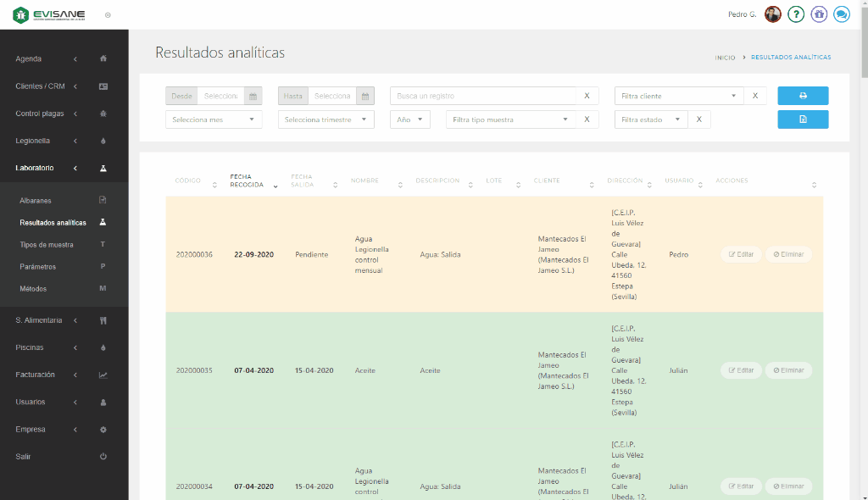The width and height of the screenshot is (868, 500).
Task: Open the help question mark icon
Action: pyautogui.click(x=796, y=14)
